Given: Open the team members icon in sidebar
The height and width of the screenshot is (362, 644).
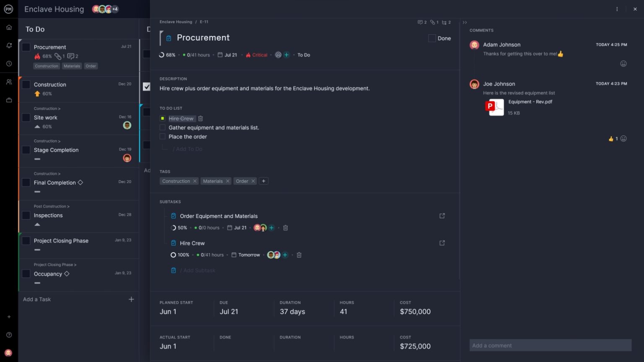Looking at the screenshot, I should click(x=9, y=82).
